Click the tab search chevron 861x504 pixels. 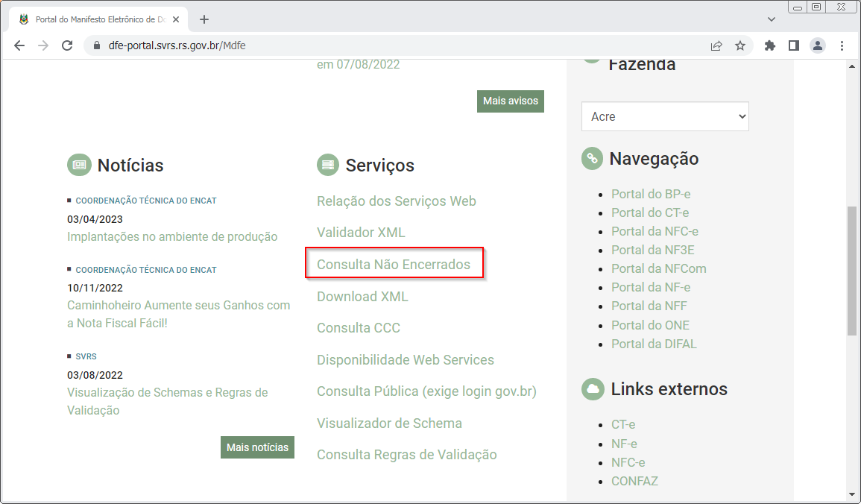pyautogui.click(x=772, y=19)
